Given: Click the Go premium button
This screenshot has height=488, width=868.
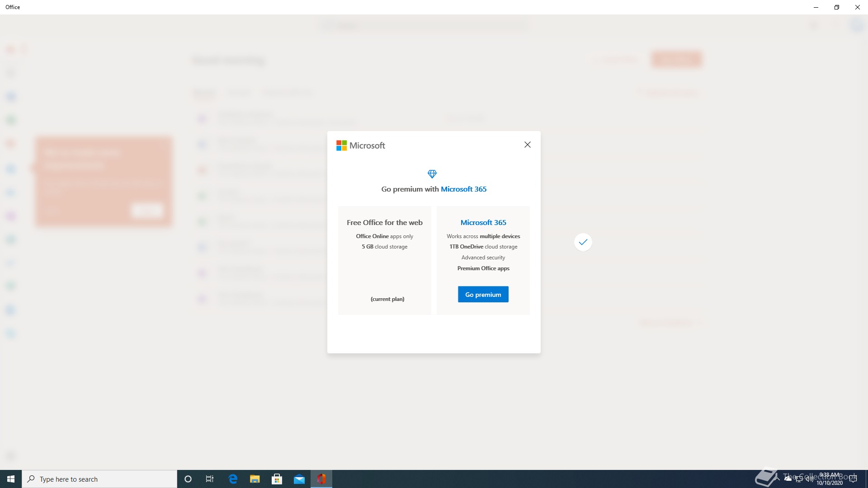Looking at the screenshot, I should [x=483, y=294].
